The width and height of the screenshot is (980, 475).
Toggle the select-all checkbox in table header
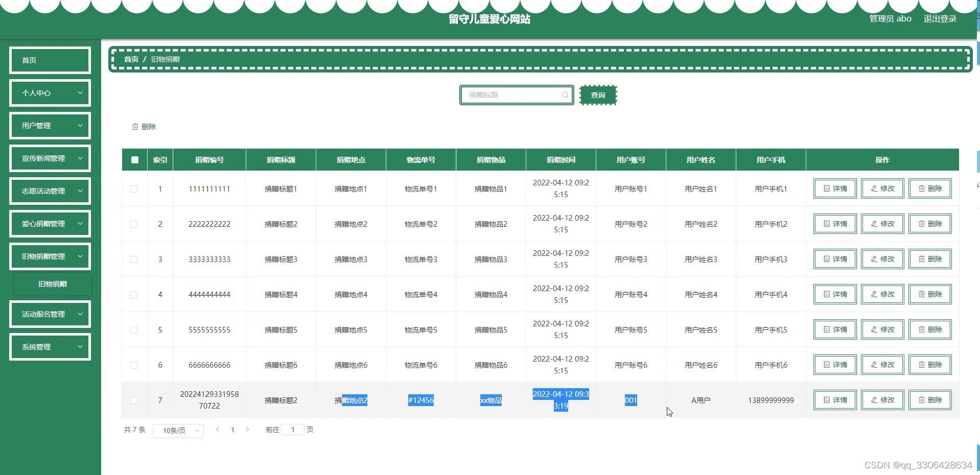(x=135, y=160)
